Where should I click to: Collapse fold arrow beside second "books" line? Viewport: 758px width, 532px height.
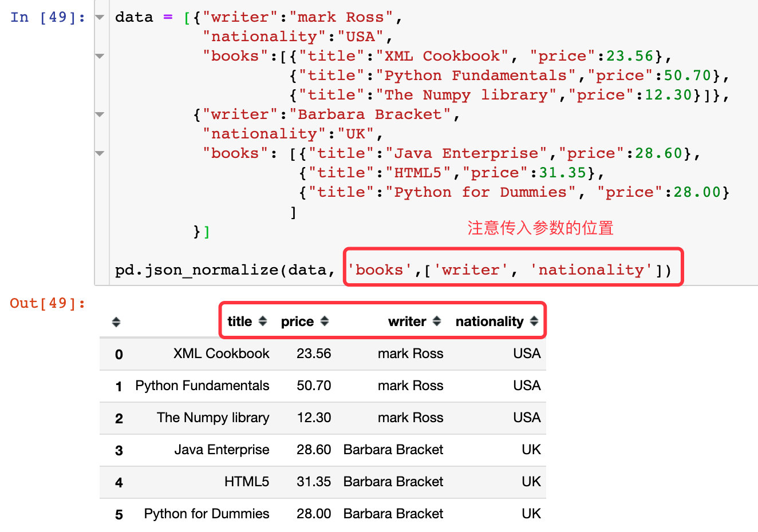click(x=100, y=153)
